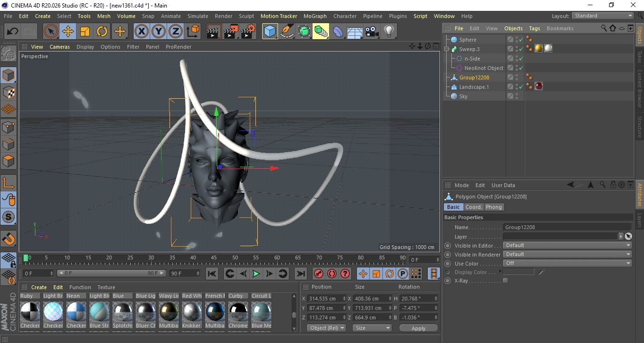
Task: Toggle the X-Ray checkbox
Action: tap(506, 281)
